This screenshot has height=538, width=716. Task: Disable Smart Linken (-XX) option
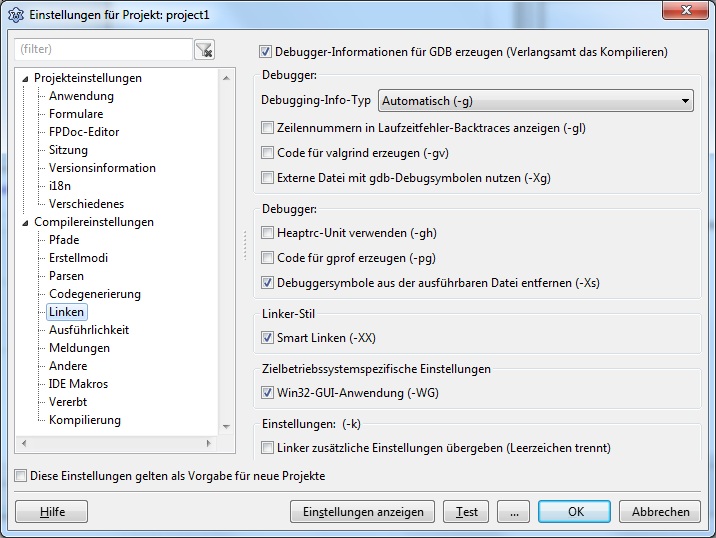click(x=267, y=338)
